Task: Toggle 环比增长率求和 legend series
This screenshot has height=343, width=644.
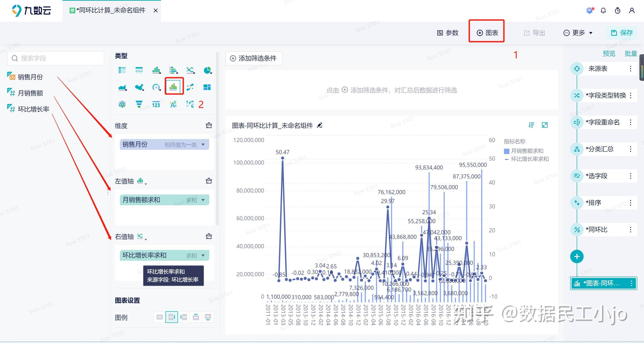Action: click(527, 159)
